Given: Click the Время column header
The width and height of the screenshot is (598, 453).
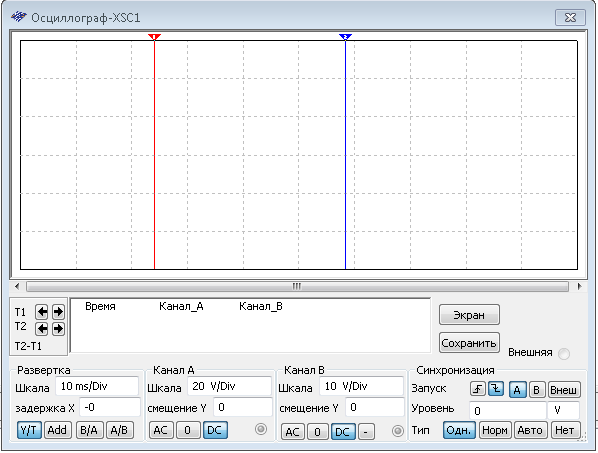Looking at the screenshot, I should pos(100,306).
